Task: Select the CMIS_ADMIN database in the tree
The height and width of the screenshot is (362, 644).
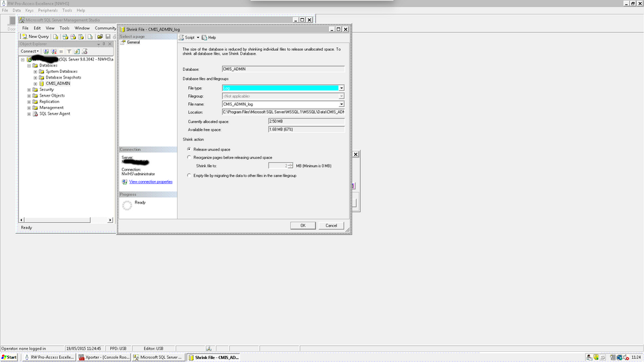Action: point(58,83)
